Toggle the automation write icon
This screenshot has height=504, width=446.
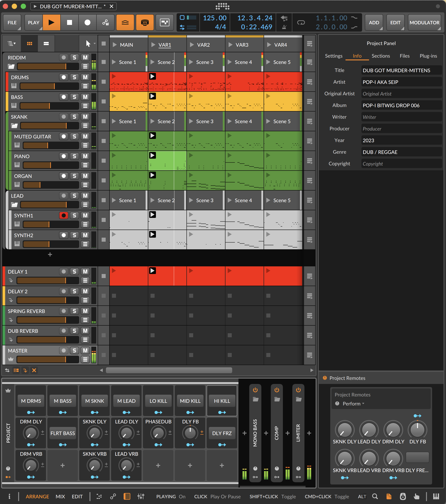[x=105, y=22]
